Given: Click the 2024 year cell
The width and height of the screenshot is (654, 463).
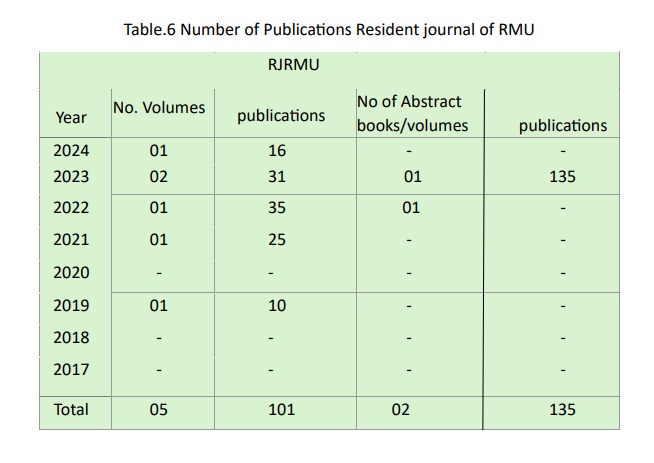Looking at the screenshot, I should pos(71,151).
